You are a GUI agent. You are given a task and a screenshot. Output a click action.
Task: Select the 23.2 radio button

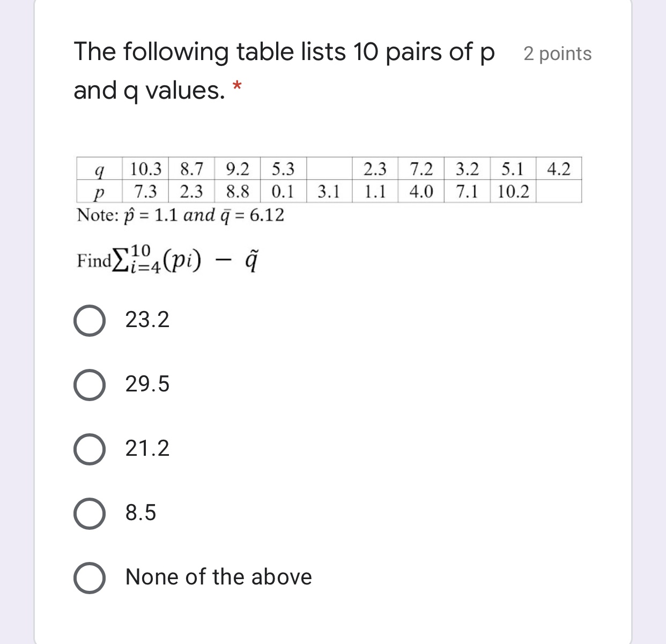point(90,320)
